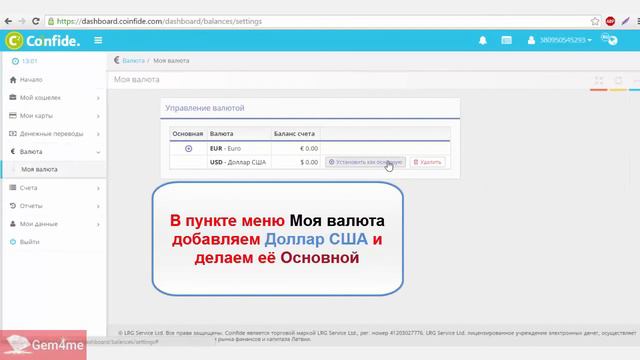Open Счета menu item
This screenshot has height=360, width=640.
[x=29, y=188]
